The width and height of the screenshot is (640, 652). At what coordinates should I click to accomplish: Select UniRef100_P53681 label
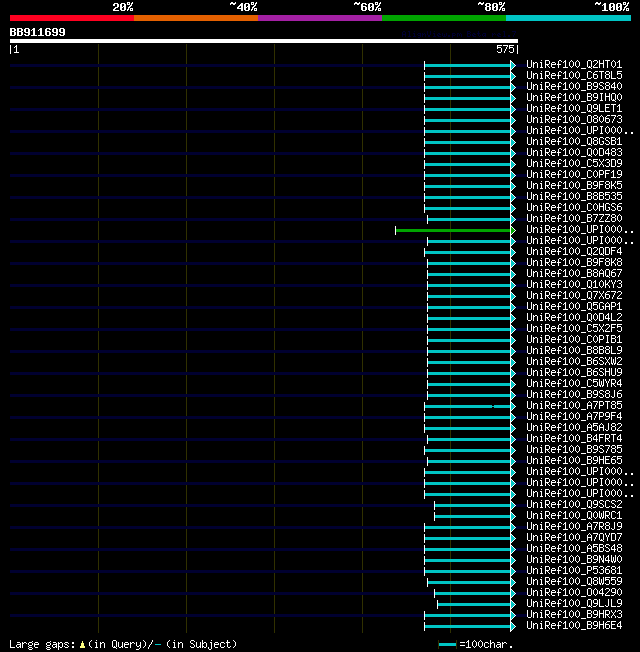tap(574, 570)
